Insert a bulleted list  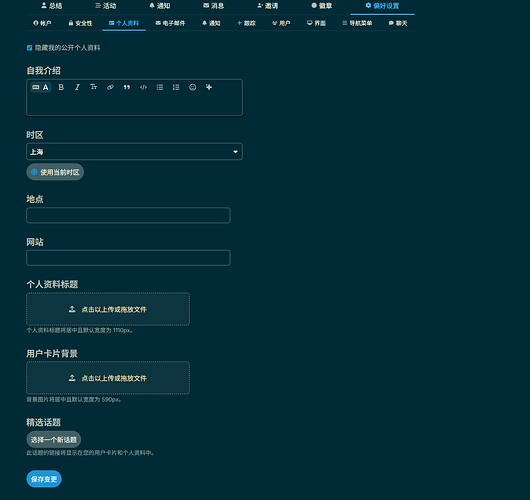tap(160, 87)
